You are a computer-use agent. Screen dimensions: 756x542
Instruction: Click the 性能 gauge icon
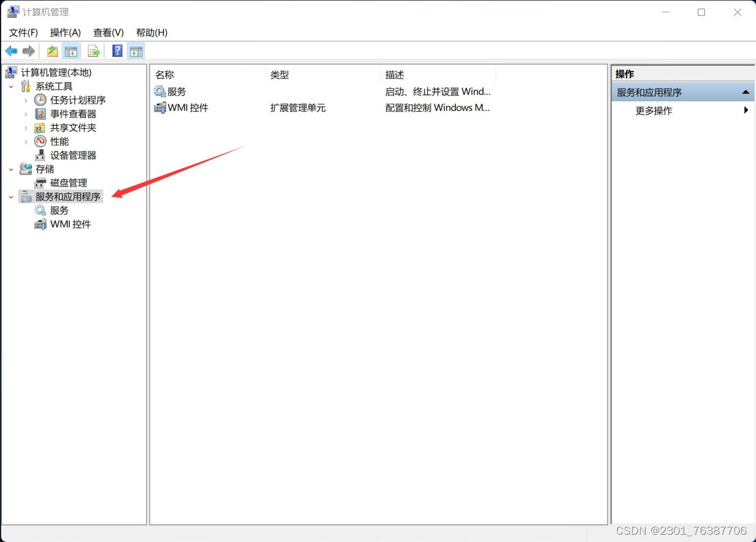pyautogui.click(x=40, y=142)
